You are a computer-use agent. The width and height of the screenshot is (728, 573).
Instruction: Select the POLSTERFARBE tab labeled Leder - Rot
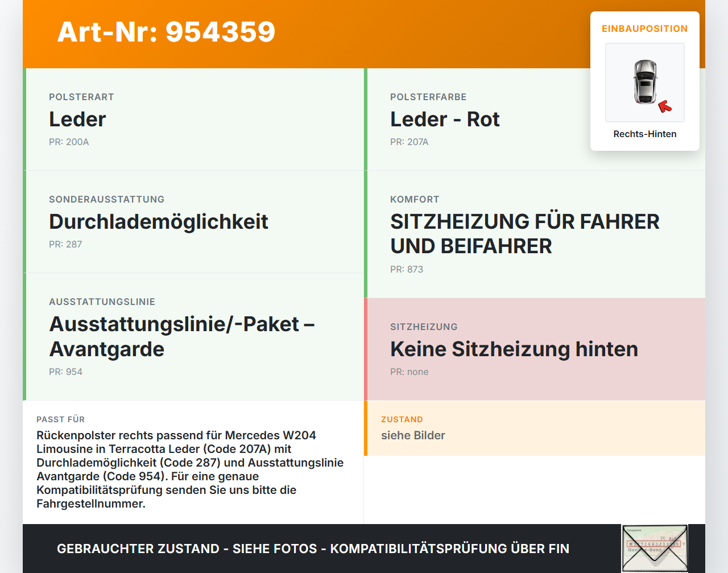pos(445,119)
